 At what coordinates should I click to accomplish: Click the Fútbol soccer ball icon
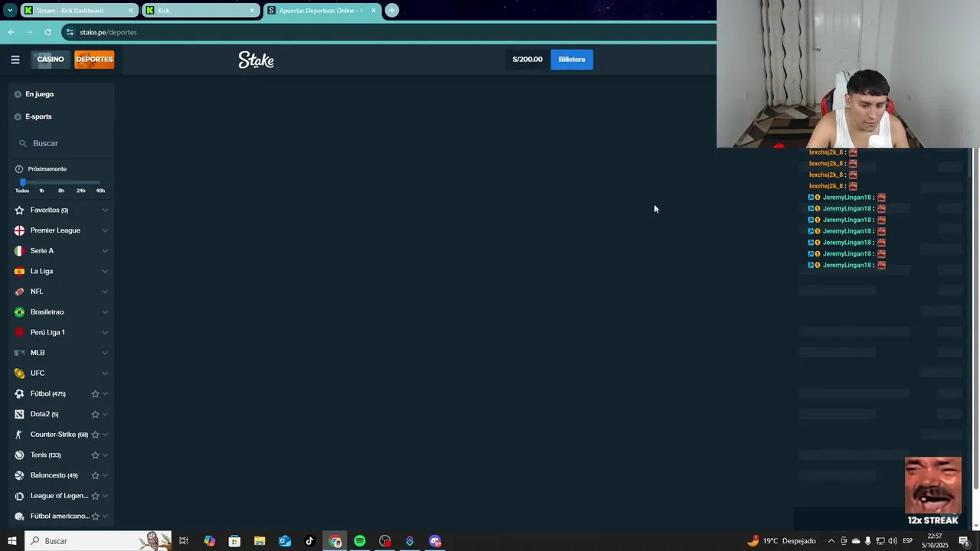coord(19,393)
